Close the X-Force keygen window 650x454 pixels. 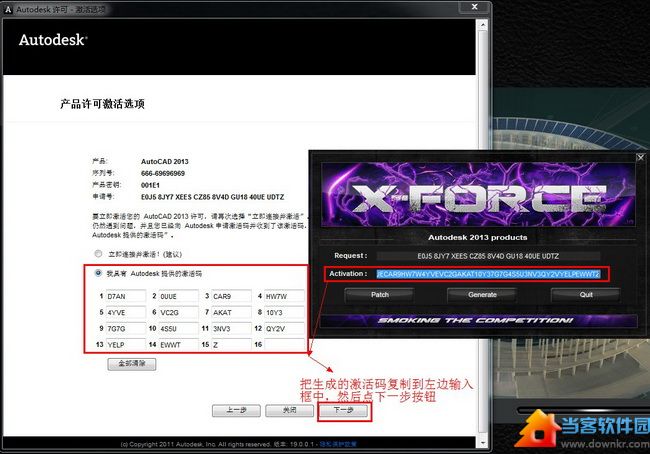pyautogui.click(x=640, y=157)
